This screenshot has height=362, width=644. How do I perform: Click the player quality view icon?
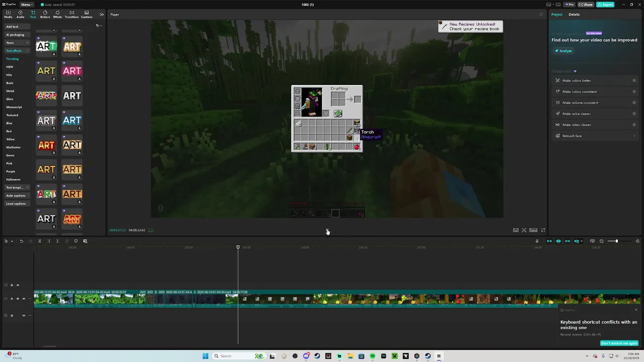click(x=516, y=230)
